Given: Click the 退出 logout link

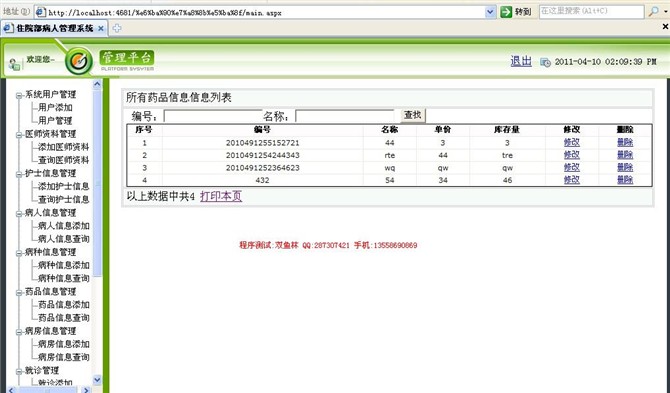Looking at the screenshot, I should coord(521,62).
